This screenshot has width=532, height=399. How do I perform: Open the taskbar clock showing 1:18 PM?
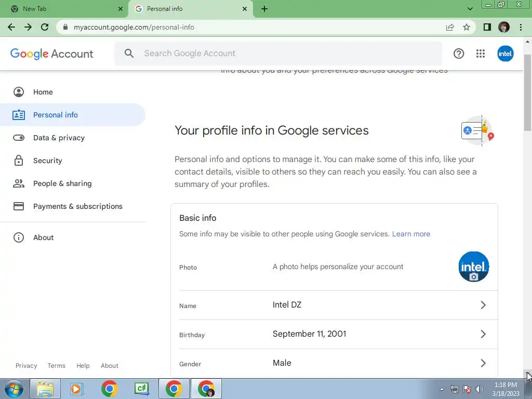(x=506, y=389)
